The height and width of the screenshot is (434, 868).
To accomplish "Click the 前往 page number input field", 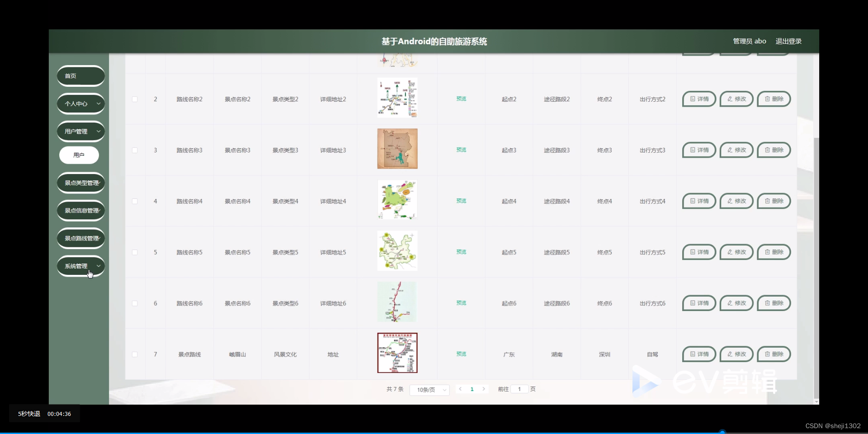I will (x=519, y=389).
